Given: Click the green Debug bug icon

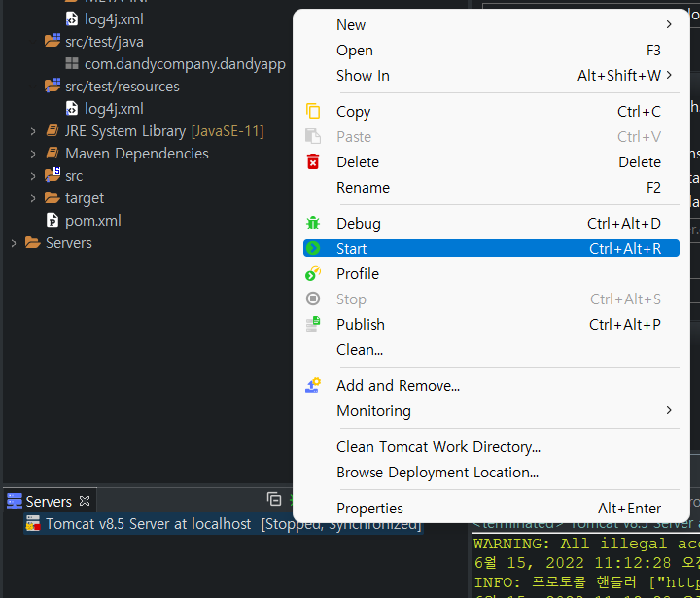Looking at the screenshot, I should (x=313, y=223).
